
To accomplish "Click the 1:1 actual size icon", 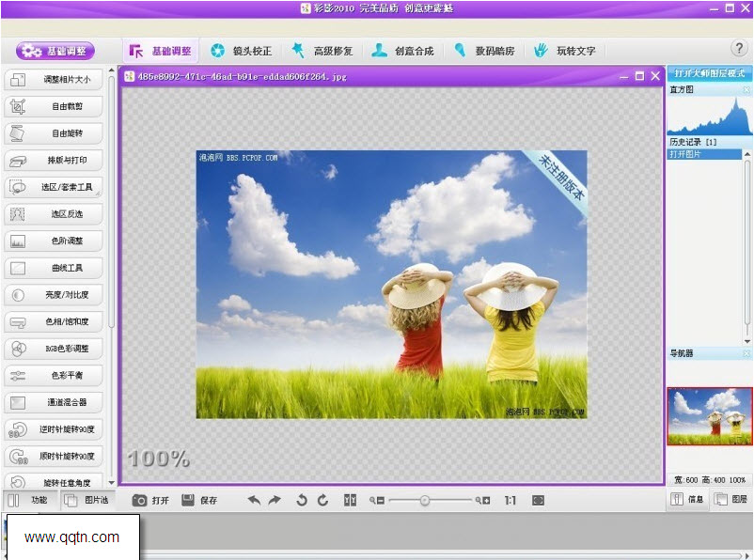I will point(510,501).
